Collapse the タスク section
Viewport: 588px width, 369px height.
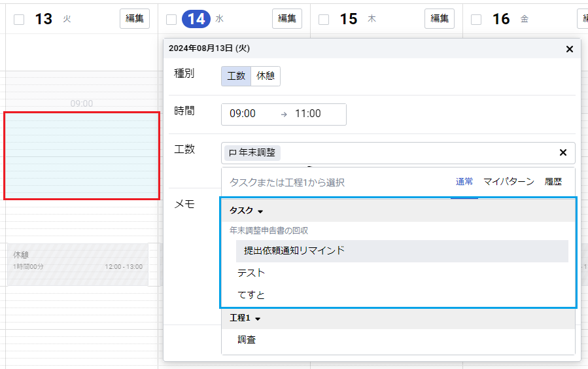[260, 211]
